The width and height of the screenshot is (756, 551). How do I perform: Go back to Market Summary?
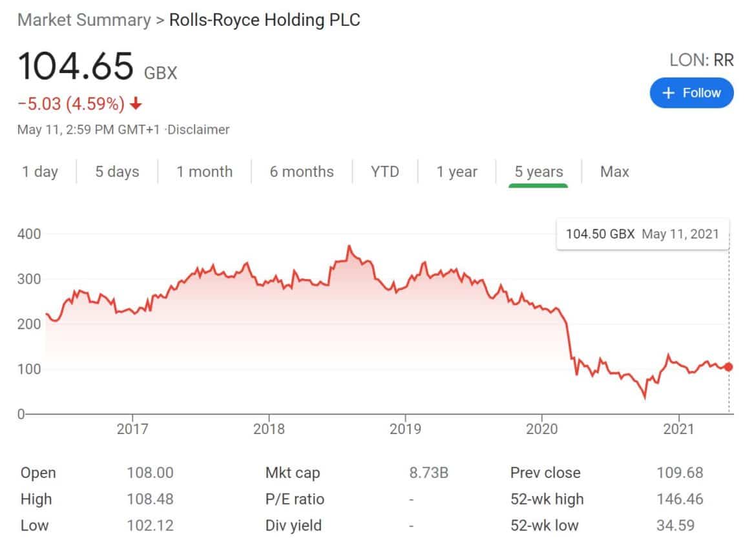[84, 20]
